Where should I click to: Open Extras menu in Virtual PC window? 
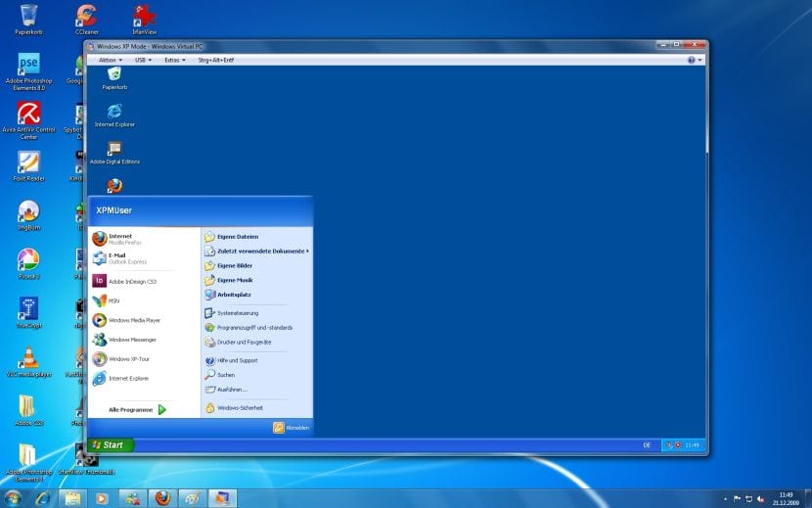[174, 60]
